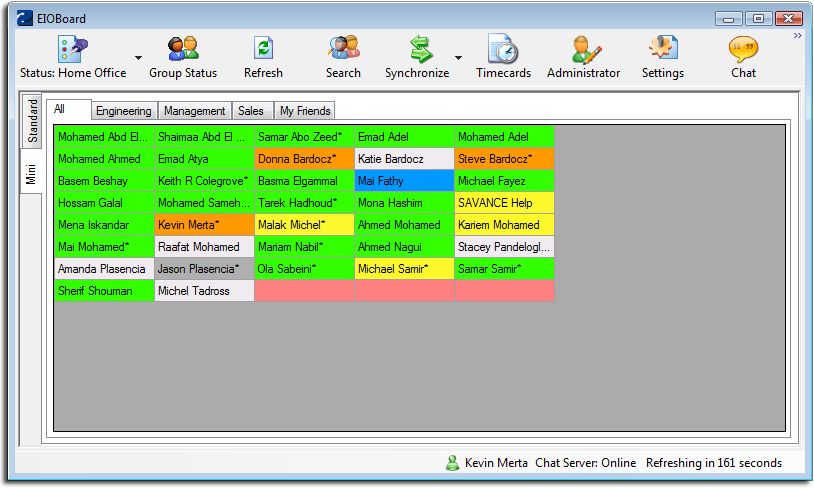The height and width of the screenshot is (489, 814).
Task: Select the orange Steve Bardocz cell
Action: coord(504,159)
